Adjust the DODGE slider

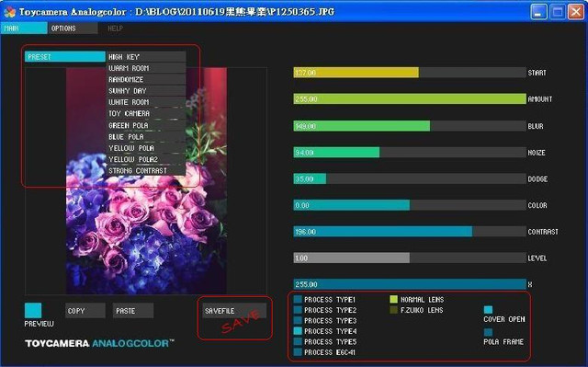410,178
